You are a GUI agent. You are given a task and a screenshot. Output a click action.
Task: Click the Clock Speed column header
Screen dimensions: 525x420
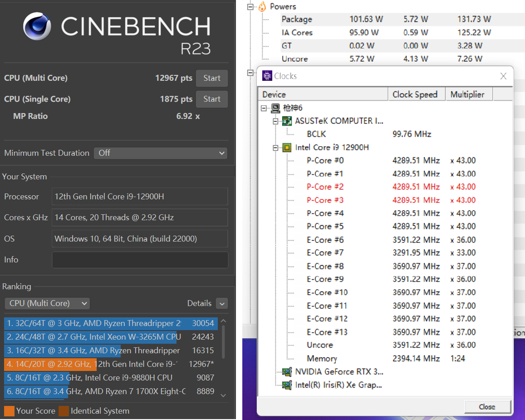click(x=417, y=94)
